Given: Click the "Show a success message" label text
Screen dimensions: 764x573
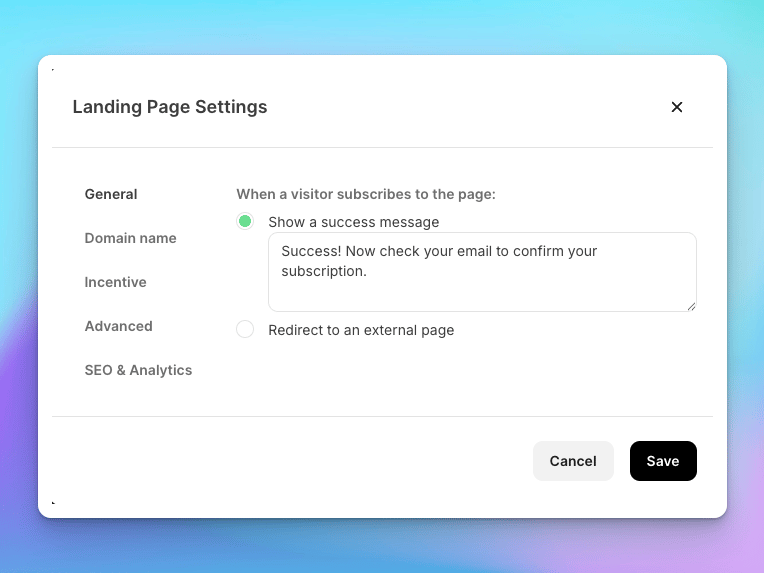Looking at the screenshot, I should coord(354,222).
